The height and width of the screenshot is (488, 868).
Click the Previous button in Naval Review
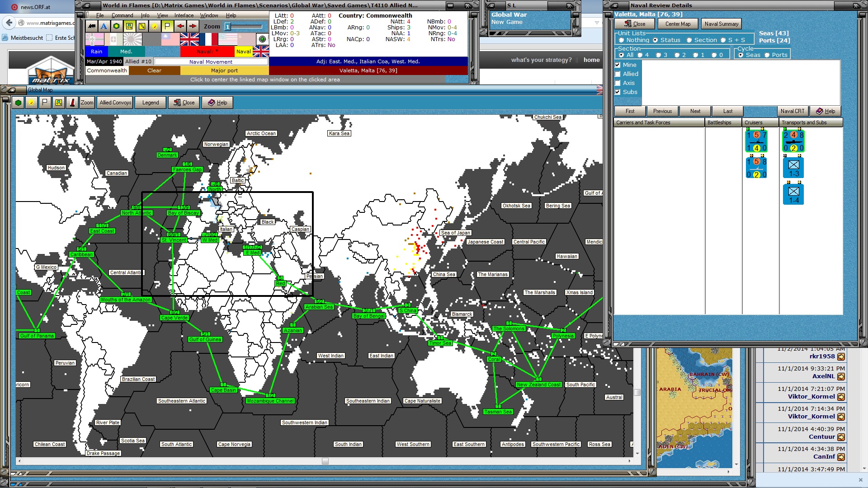click(x=662, y=111)
